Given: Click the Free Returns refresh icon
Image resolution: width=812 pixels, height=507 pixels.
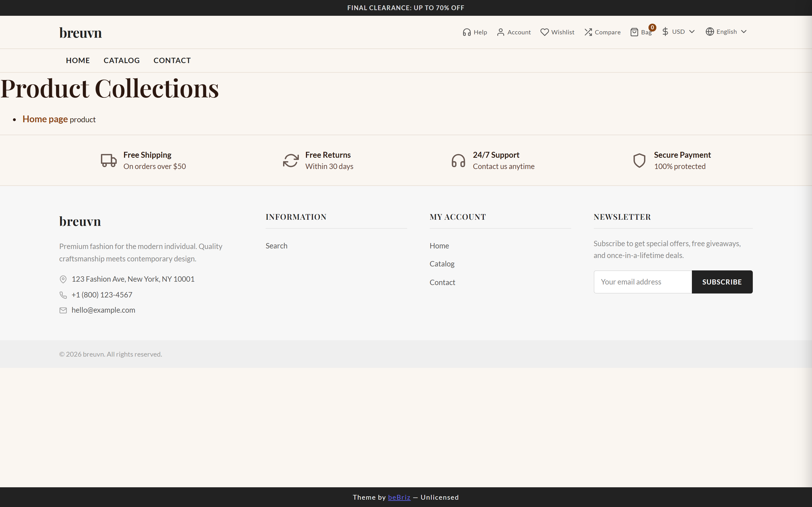Looking at the screenshot, I should pyautogui.click(x=291, y=161).
